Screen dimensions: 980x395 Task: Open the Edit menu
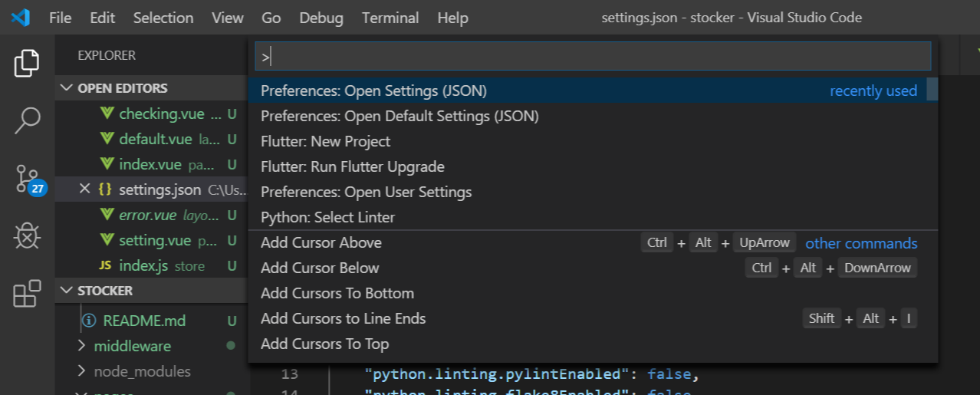tap(102, 18)
